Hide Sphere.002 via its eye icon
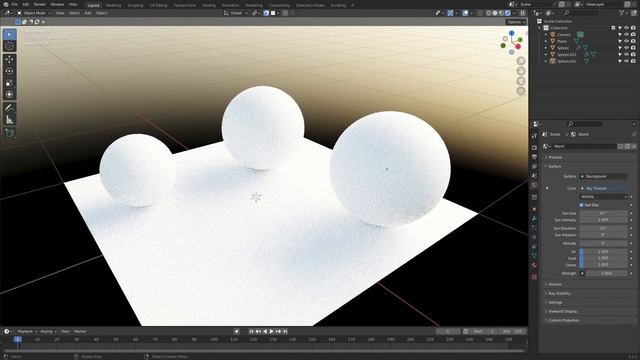The height and width of the screenshot is (360, 640). point(627,61)
